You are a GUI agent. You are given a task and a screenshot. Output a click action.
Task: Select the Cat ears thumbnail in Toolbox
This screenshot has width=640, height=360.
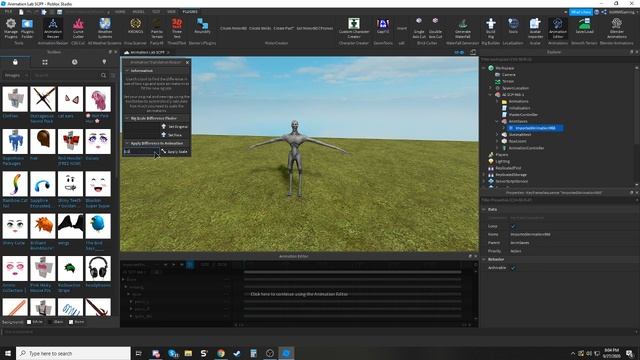[x=70, y=99]
